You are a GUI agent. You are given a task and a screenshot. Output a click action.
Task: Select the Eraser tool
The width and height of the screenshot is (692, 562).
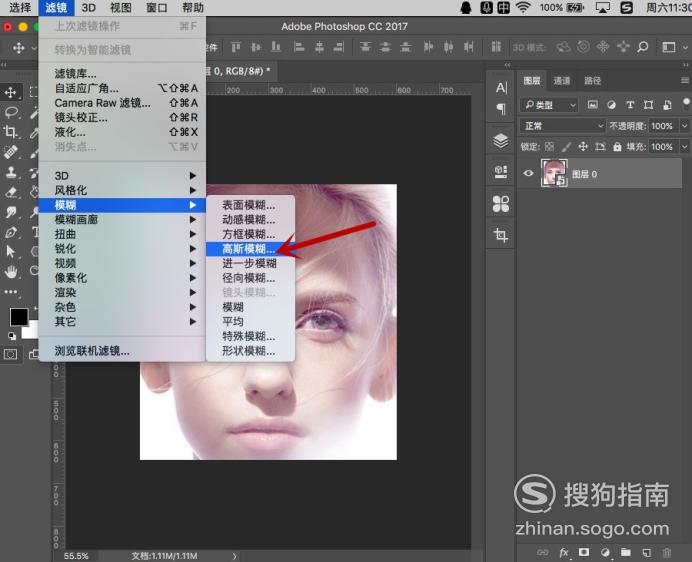point(11,192)
